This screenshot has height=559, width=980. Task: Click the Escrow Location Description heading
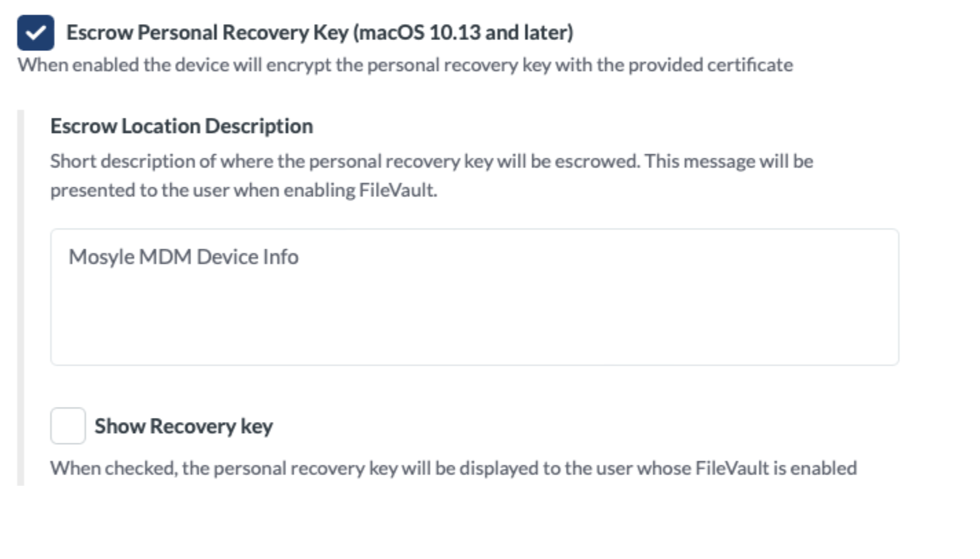point(182,126)
